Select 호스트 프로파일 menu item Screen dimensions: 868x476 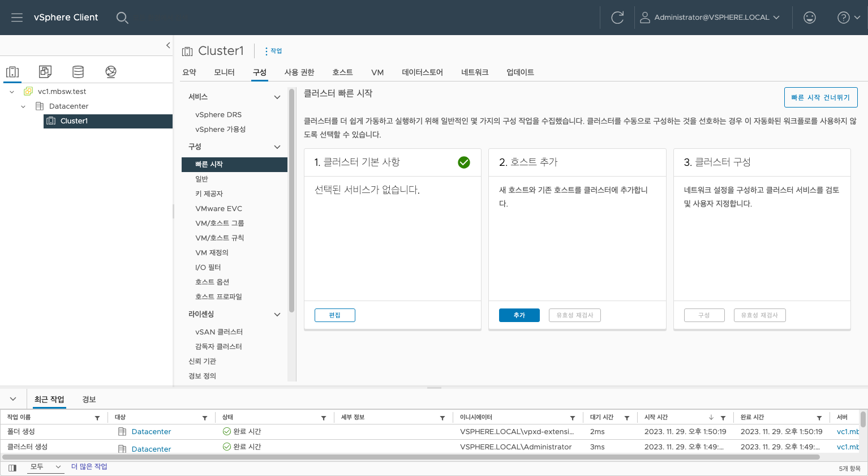[218, 297]
